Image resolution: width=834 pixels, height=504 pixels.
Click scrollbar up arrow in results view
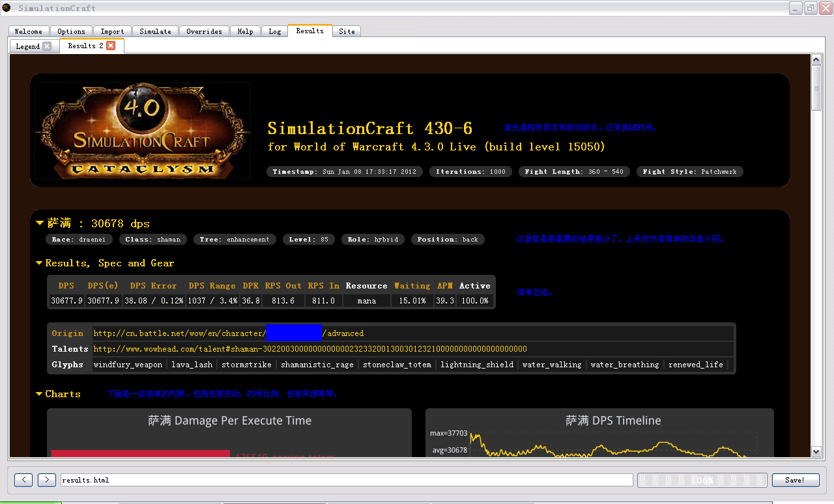(x=816, y=61)
